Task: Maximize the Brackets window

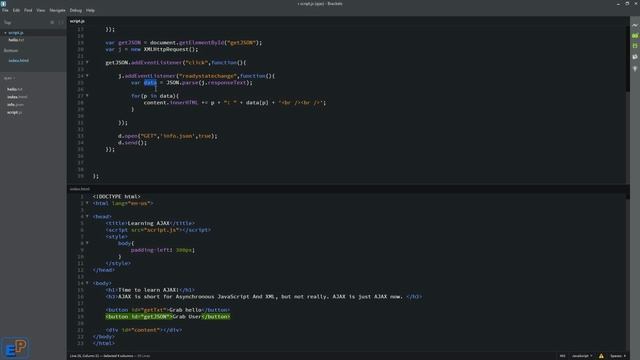Action: (x=627, y=4)
